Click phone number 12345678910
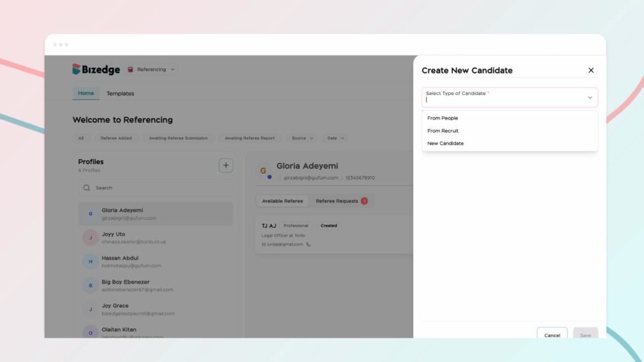This screenshot has height=362, width=644. coord(360,178)
